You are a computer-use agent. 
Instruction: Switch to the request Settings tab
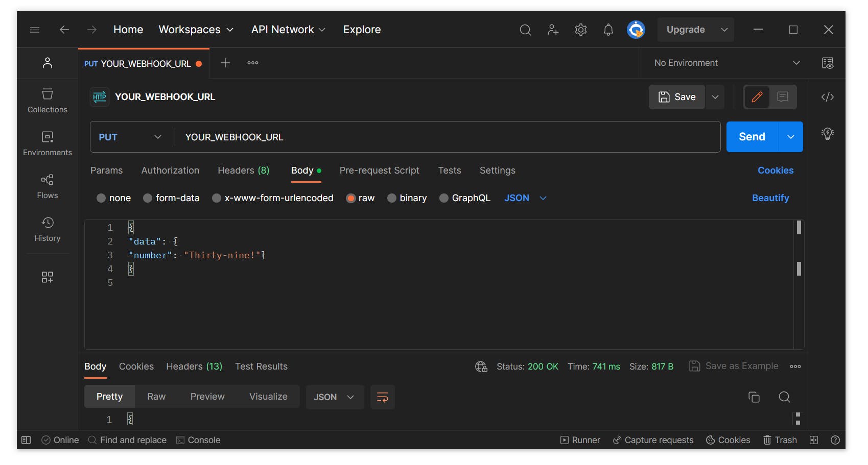point(497,170)
